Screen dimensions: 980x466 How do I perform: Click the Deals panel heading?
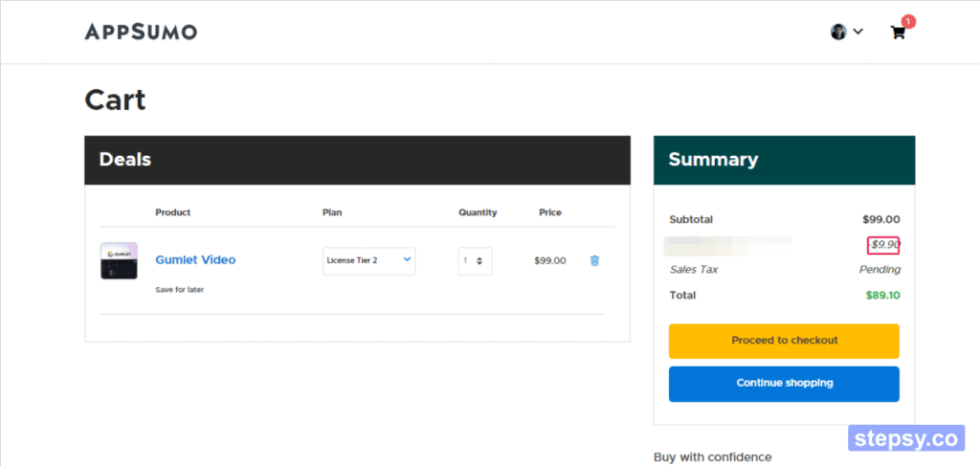coord(125,159)
